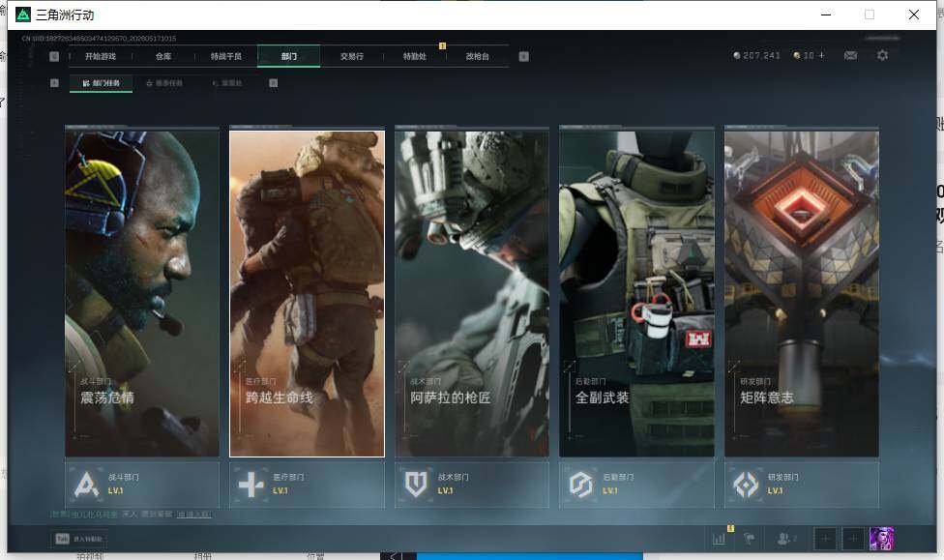
Task: Close the 三角洲行动 window
Action: point(914,15)
